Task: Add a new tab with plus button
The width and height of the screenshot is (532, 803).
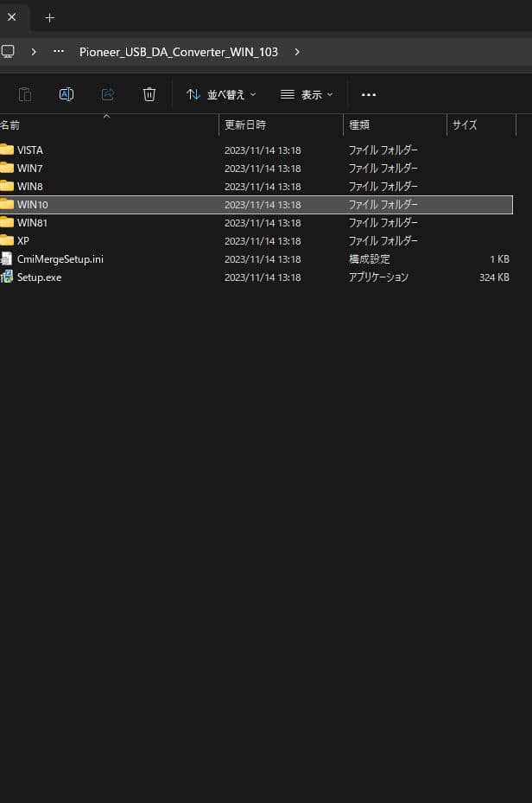Action: point(49,17)
